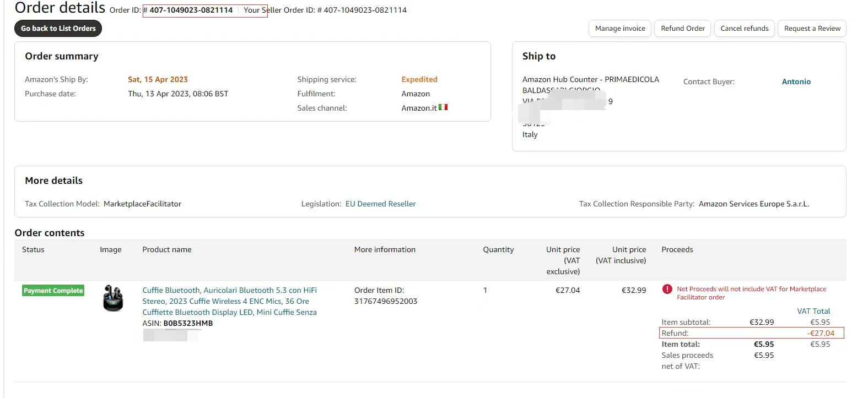
Task: Contact buyer Antonio via name link
Action: click(x=796, y=81)
